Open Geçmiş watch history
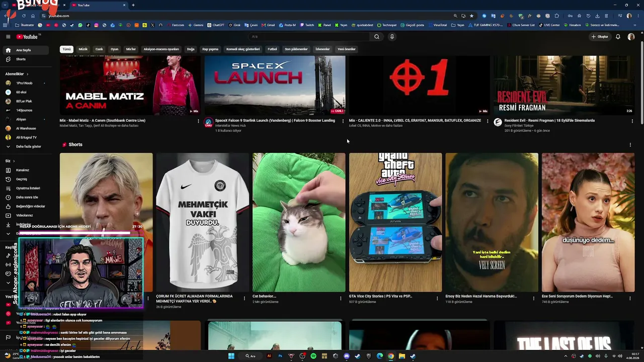The image size is (644, 362). 27,179
